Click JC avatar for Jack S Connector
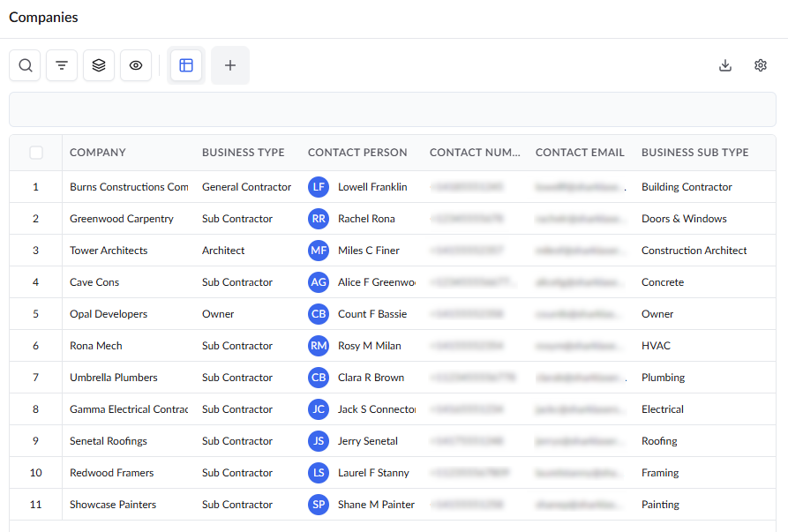The height and width of the screenshot is (532, 788). (319, 408)
